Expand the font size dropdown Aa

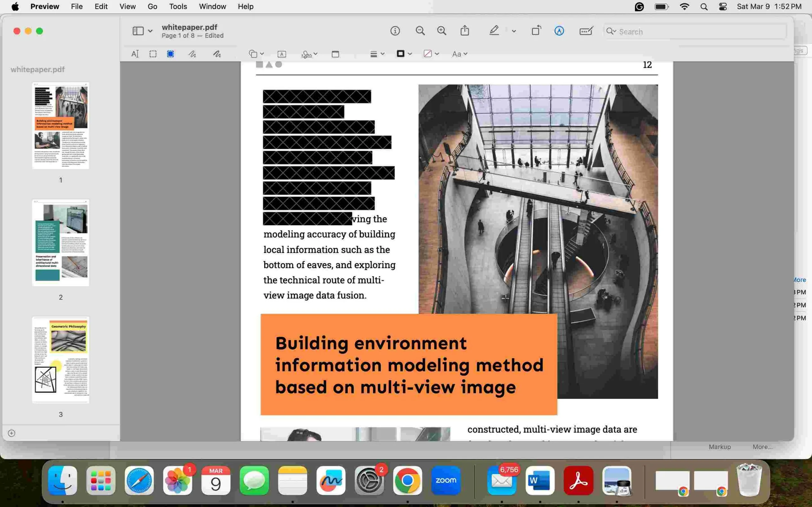point(460,54)
